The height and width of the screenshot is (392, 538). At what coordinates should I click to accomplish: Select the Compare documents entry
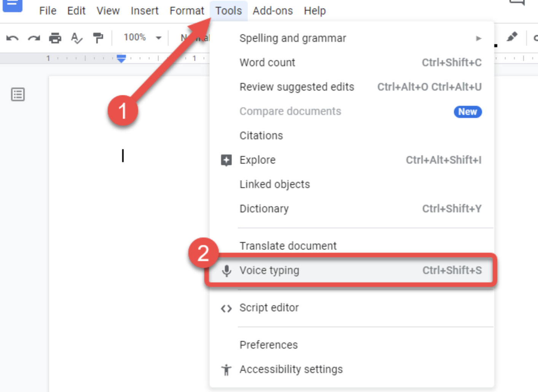pos(352,111)
